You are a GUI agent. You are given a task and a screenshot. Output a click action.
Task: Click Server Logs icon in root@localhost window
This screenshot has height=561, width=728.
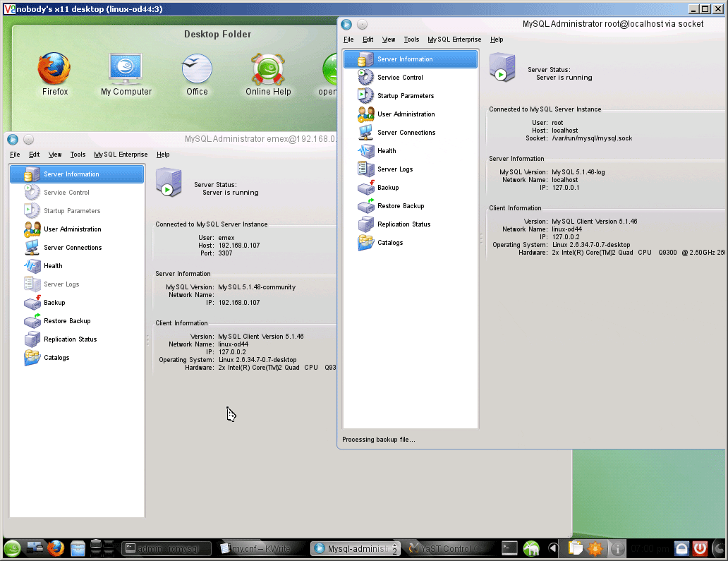(365, 169)
